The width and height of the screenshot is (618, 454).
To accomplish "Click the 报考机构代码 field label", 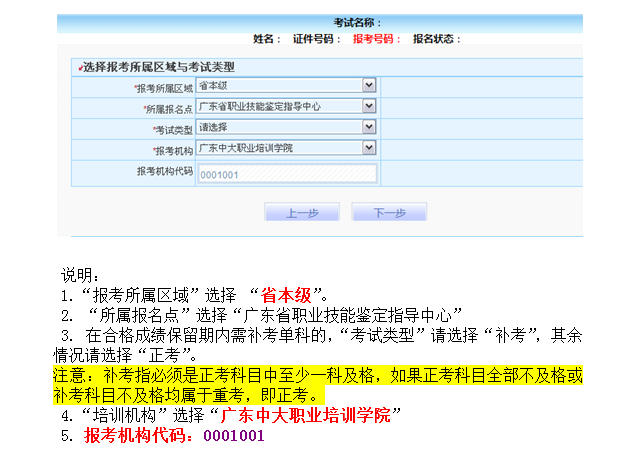I will [165, 171].
